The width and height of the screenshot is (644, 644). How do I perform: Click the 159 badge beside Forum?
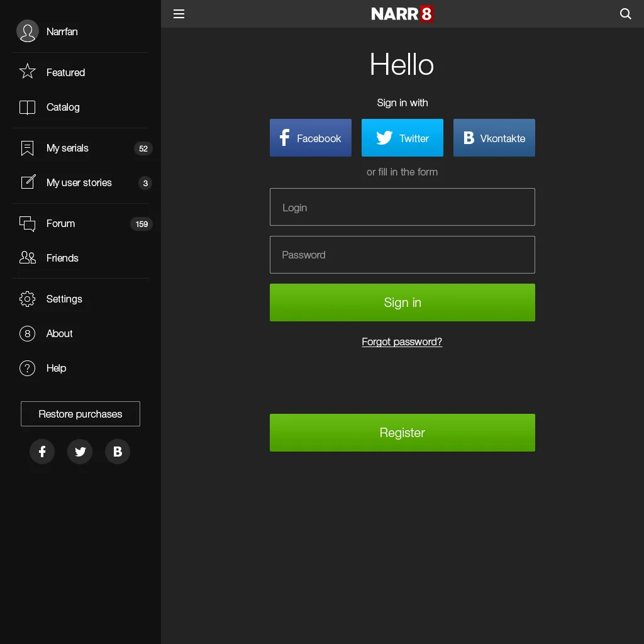coord(142,224)
